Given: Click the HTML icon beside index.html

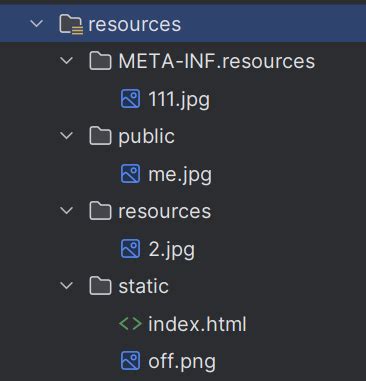Looking at the screenshot, I should [130, 324].
